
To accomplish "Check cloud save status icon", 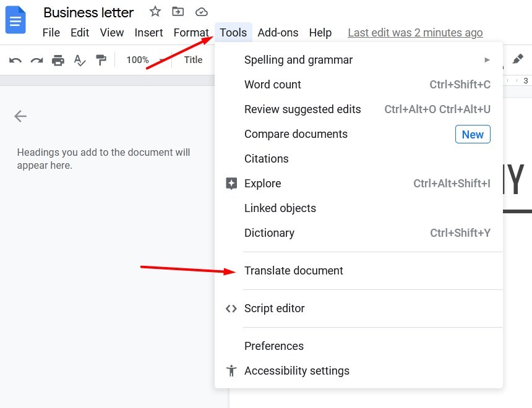I will click(201, 12).
